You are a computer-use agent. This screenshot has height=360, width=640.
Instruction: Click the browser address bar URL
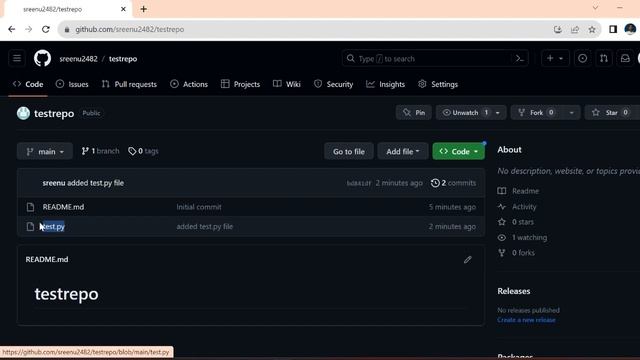pos(129,29)
